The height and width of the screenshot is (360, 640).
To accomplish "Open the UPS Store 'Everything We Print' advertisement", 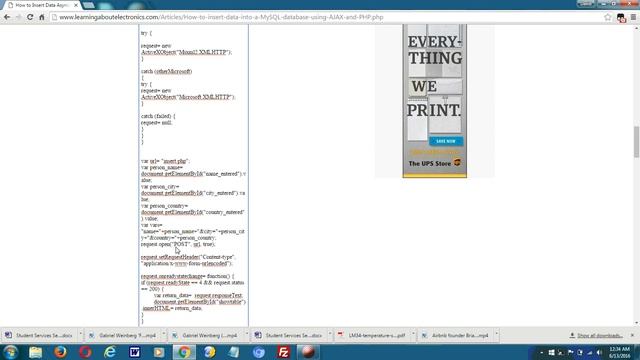I will pos(435,101).
